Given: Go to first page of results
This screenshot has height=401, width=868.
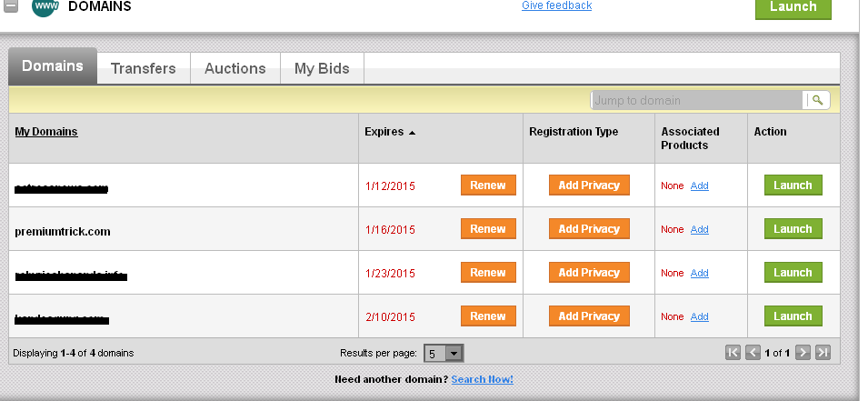Looking at the screenshot, I should tap(733, 353).
